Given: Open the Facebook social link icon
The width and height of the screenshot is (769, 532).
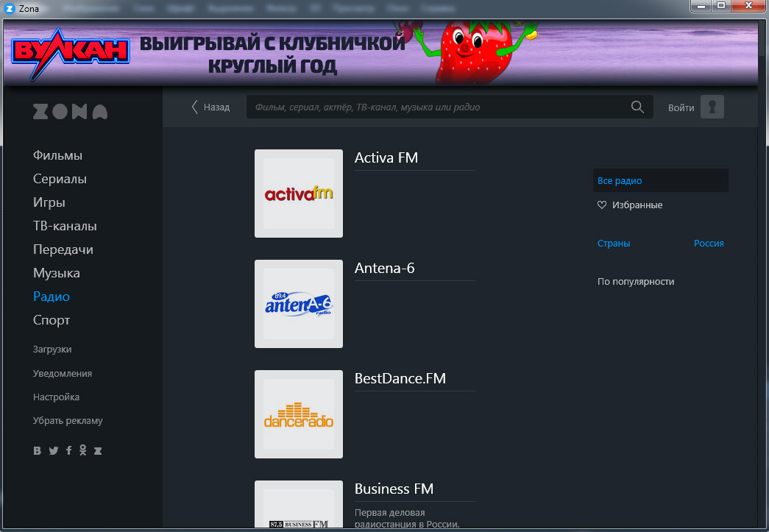Looking at the screenshot, I should (68, 450).
